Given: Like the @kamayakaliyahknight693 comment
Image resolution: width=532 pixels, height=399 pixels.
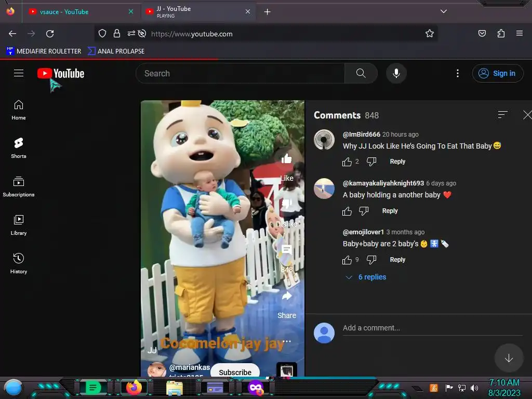Looking at the screenshot, I should pos(347,211).
